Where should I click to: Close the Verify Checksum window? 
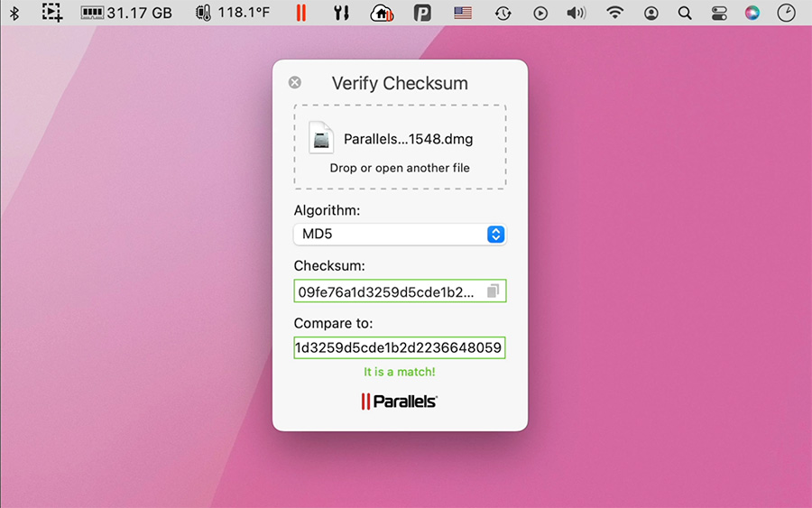(295, 83)
